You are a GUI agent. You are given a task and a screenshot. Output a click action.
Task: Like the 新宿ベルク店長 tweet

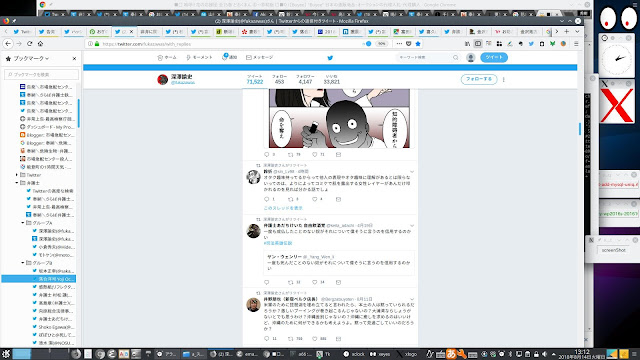click(x=315, y=339)
